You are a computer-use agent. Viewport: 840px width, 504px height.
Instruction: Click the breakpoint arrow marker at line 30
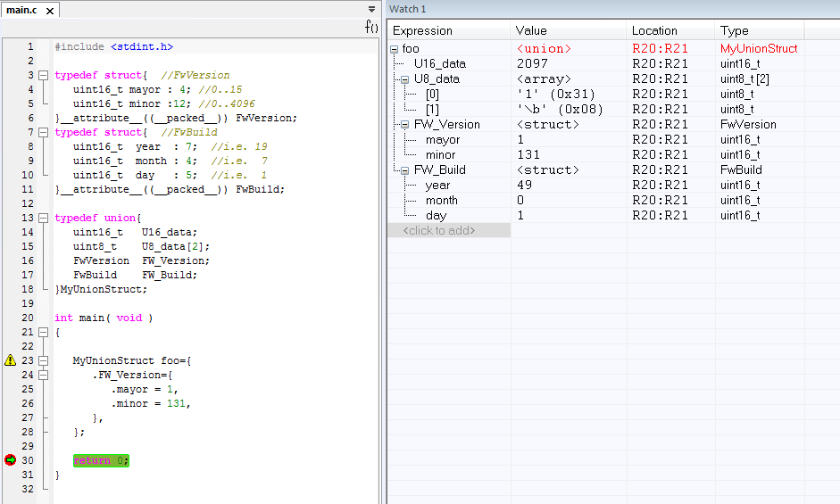10,460
